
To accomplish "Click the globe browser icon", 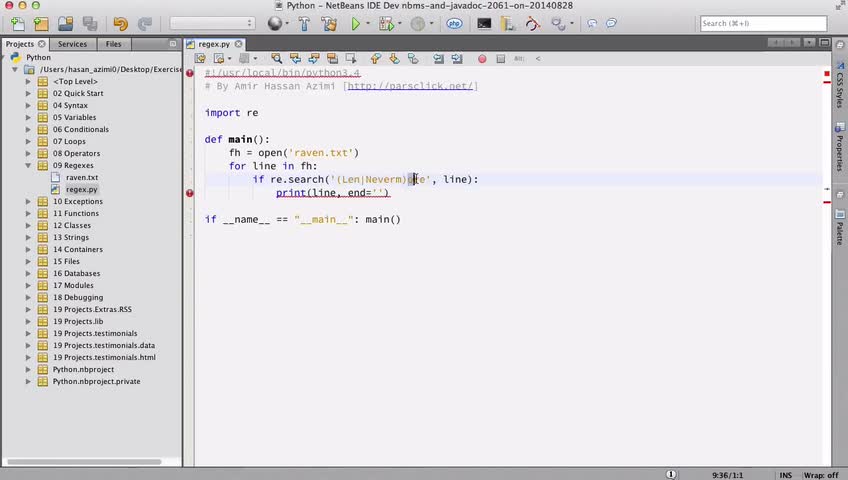I will (275, 23).
